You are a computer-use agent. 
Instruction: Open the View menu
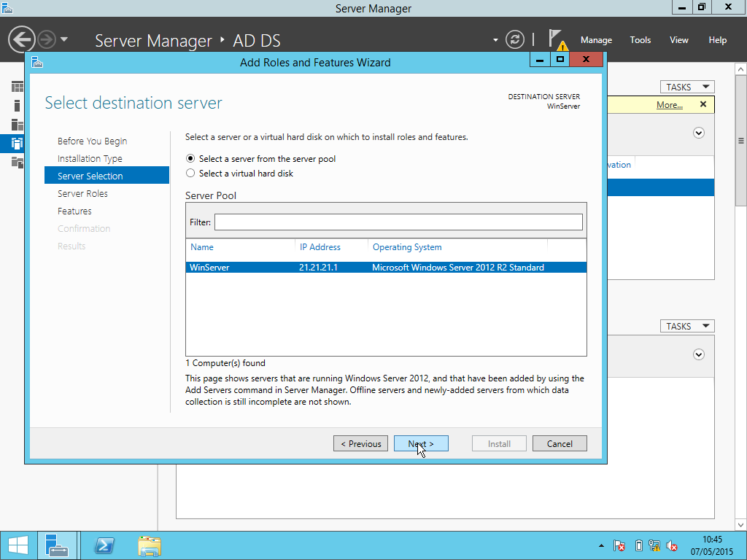[679, 40]
